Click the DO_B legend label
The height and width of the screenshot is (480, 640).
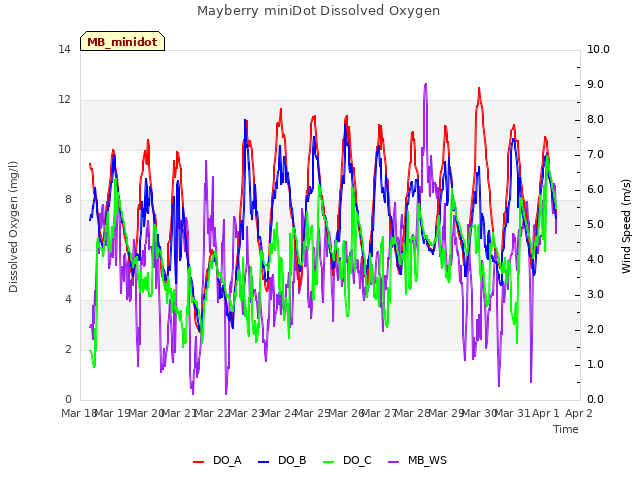pyautogui.click(x=292, y=461)
